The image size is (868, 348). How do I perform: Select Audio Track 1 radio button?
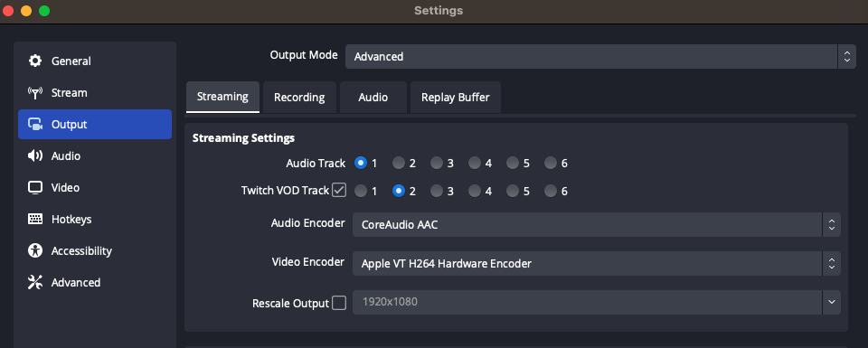pos(361,163)
